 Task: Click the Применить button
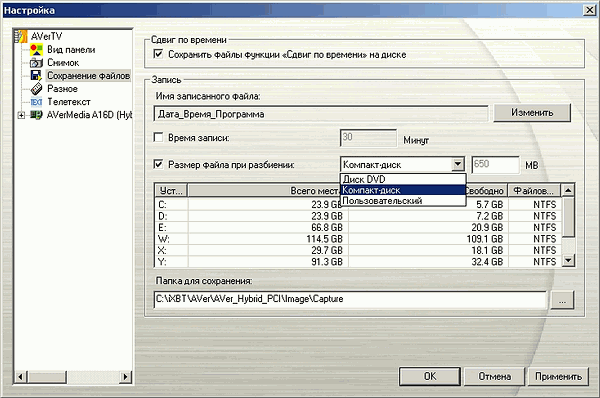pyautogui.click(x=558, y=377)
